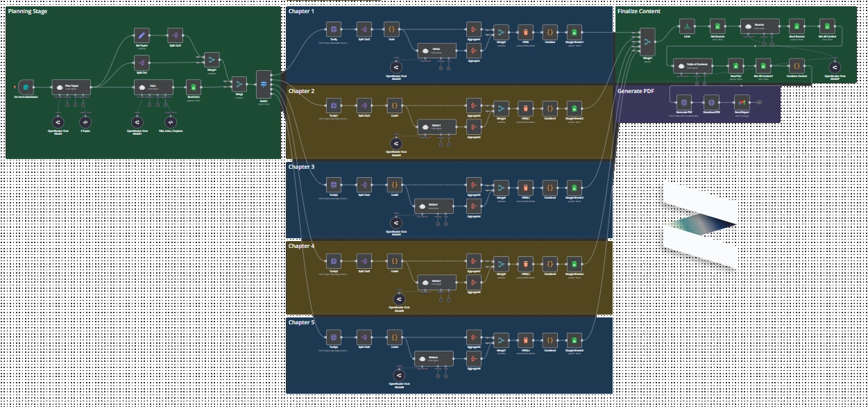Click the HTML node in Chapter 2
868x407 pixels.
coord(526,108)
